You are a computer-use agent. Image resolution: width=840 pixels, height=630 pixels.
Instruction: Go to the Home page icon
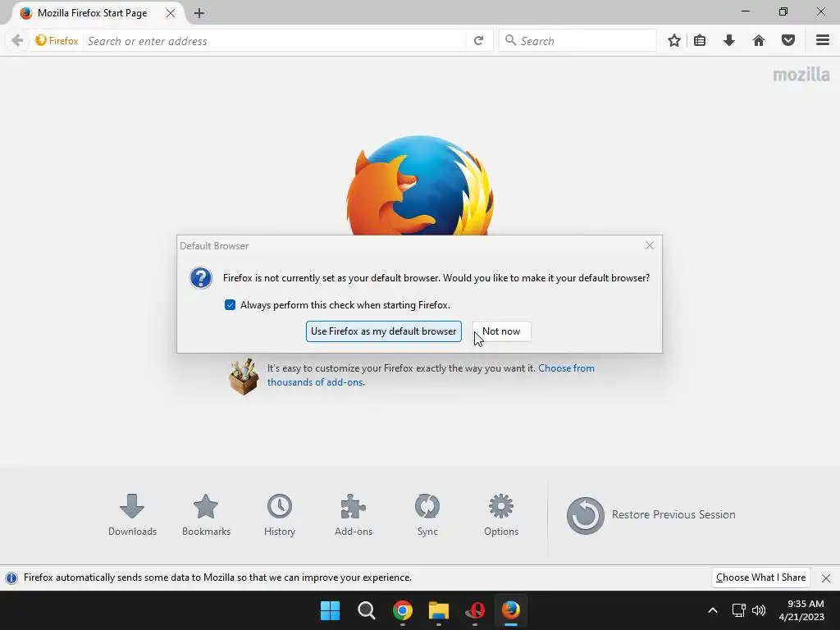click(759, 41)
